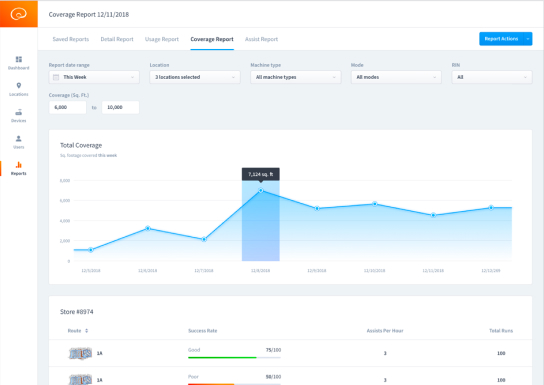Click the calendar icon in date range
The image size is (544, 385).
(x=56, y=77)
